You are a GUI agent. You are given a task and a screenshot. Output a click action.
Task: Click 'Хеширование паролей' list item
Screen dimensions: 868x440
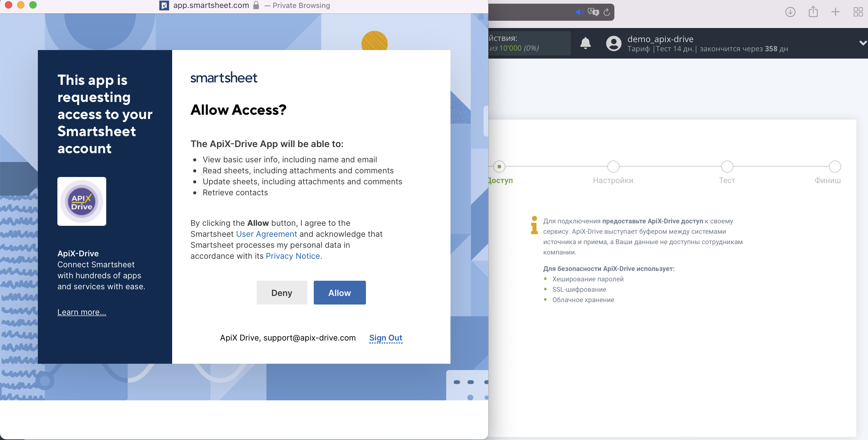(x=588, y=279)
